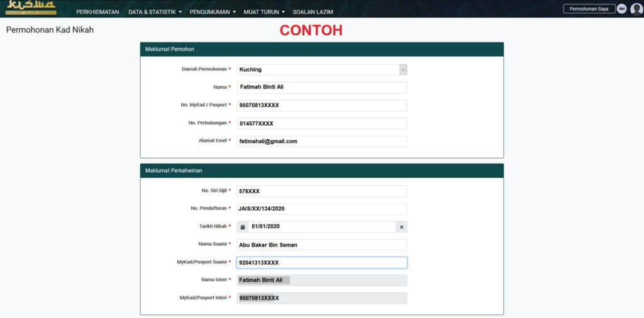Viewport: 644px width, 318px height.
Task: Click the No. Pendaftaran label
Action: click(209, 209)
